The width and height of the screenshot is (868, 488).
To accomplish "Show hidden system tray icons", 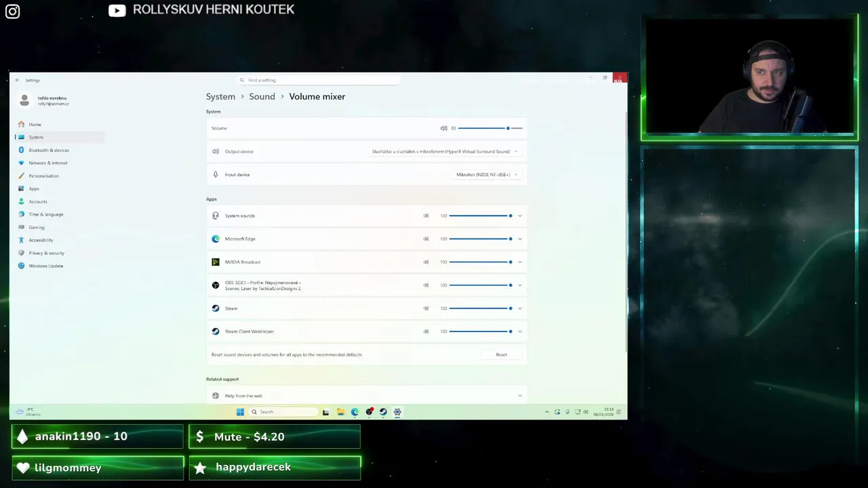I will [547, 412].
